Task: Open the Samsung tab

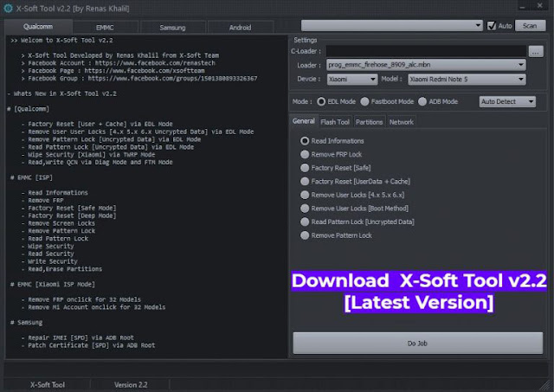Action: [x=172, y=28]
